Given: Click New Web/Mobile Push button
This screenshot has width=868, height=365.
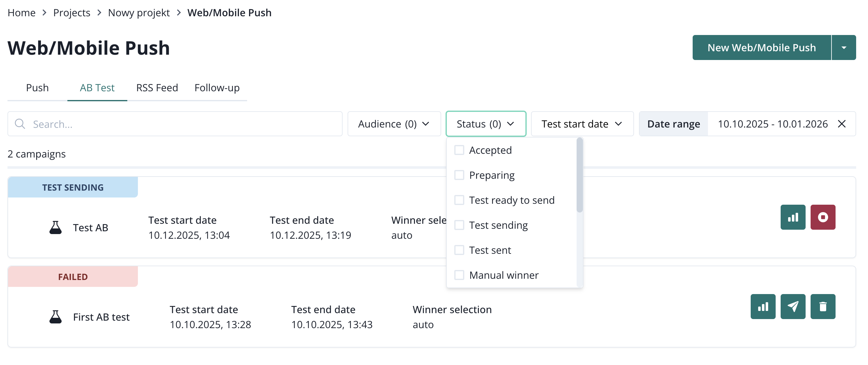Looking at the screenshot, I should coord(761,47).
